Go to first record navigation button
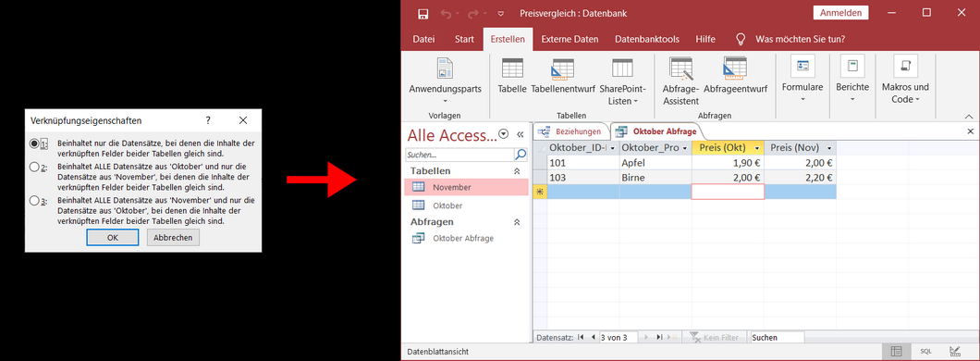The width and height of the screenshot is (980, 361). 582,337
